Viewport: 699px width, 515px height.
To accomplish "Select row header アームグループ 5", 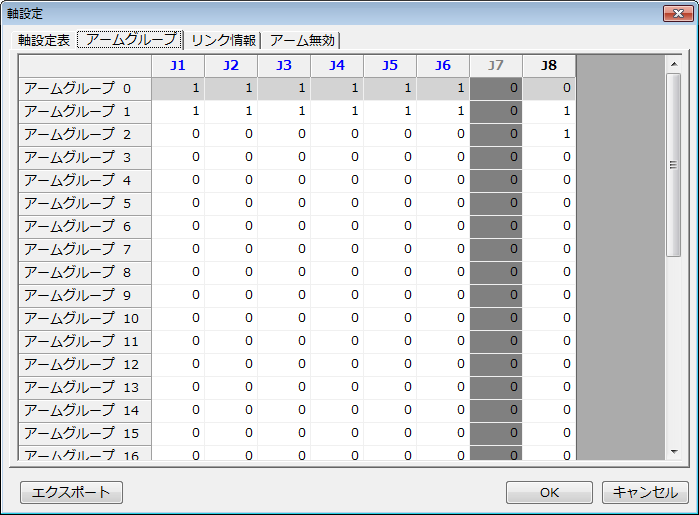I will coord(85,203).
